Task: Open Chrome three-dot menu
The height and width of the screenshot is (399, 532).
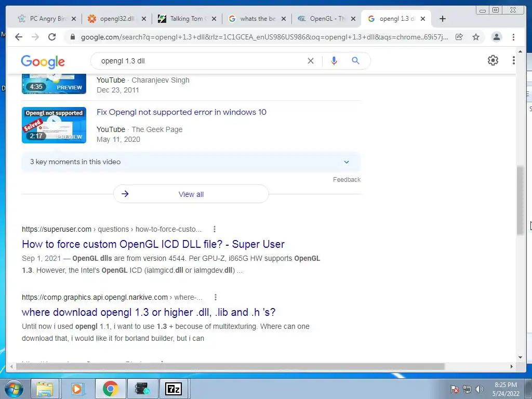Action: coord(514,37)
